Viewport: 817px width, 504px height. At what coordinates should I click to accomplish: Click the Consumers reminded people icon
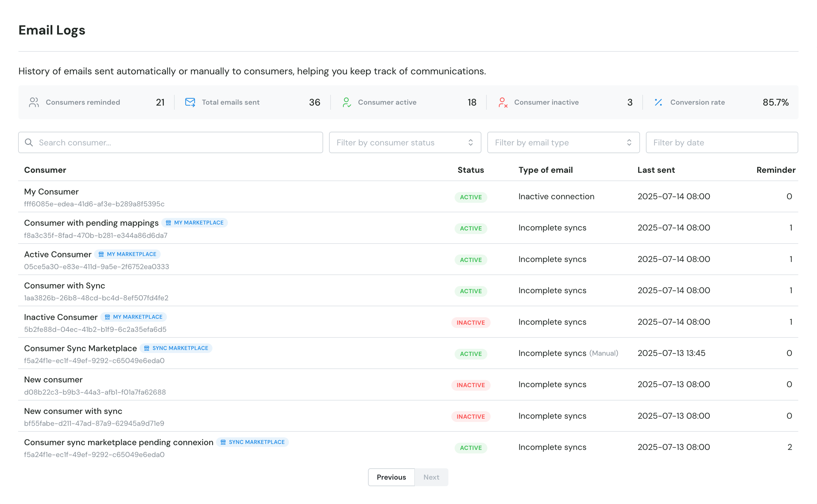(34, 102)
